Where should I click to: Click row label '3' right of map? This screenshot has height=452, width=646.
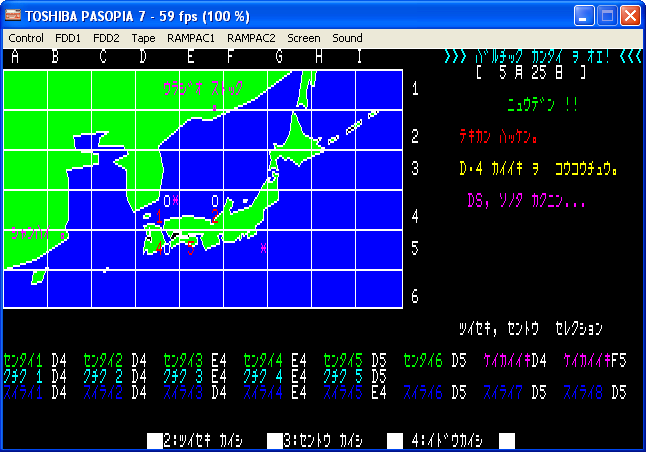(415, 169)
